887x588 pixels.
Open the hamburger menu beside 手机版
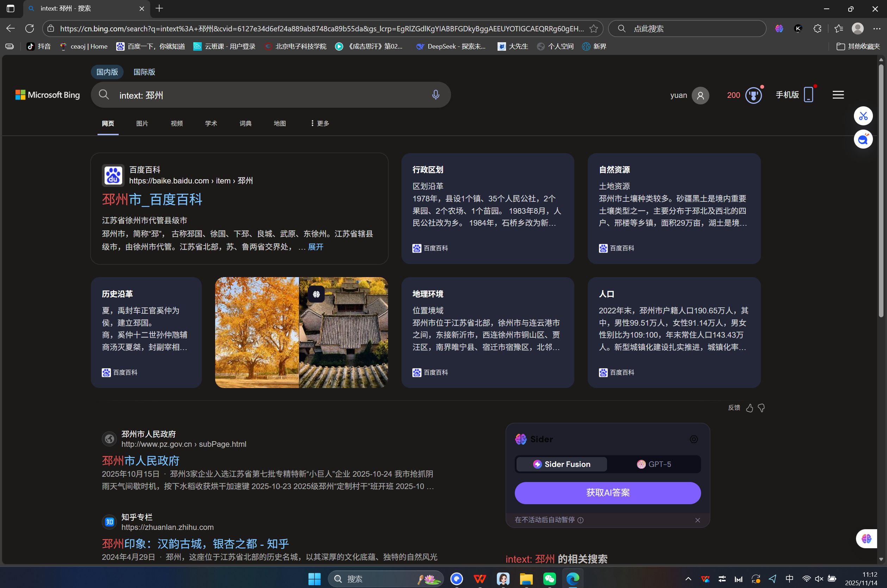pos(838,95)
